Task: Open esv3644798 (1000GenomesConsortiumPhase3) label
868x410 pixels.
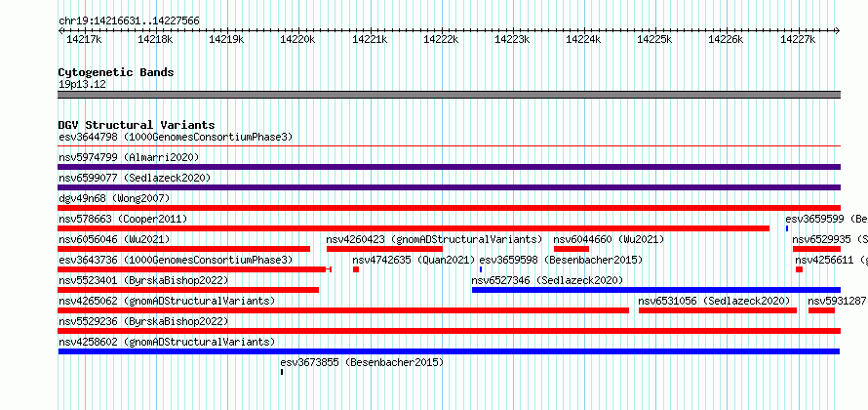Action: (176, 137)
